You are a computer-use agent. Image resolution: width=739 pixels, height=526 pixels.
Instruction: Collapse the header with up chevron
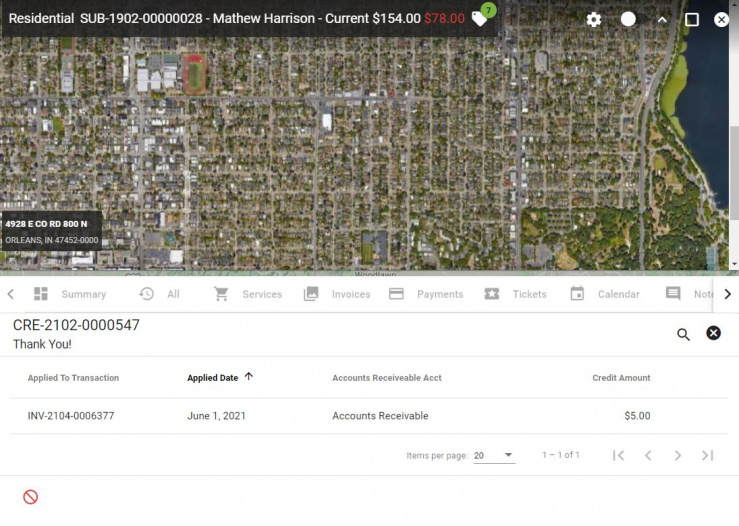point(662,20)
